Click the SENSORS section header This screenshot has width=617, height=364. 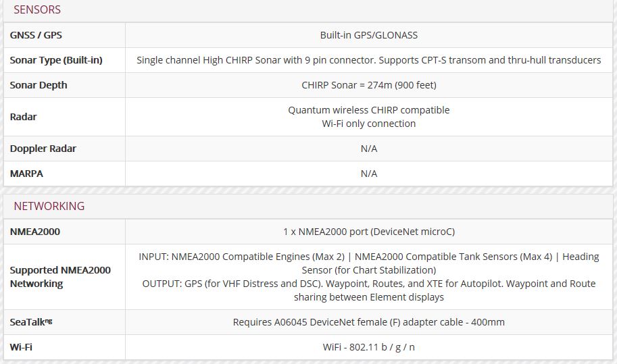[x=37, y=9]
